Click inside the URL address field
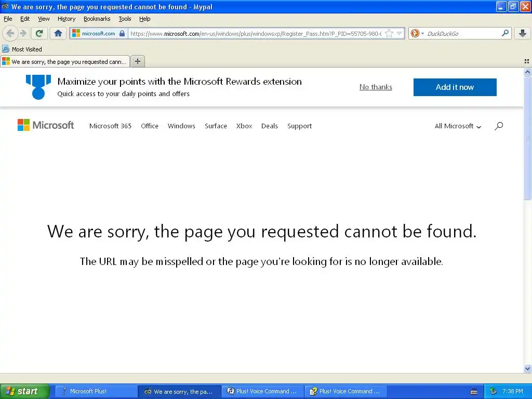Screen dimensions: 532x399 coord(256,34)
